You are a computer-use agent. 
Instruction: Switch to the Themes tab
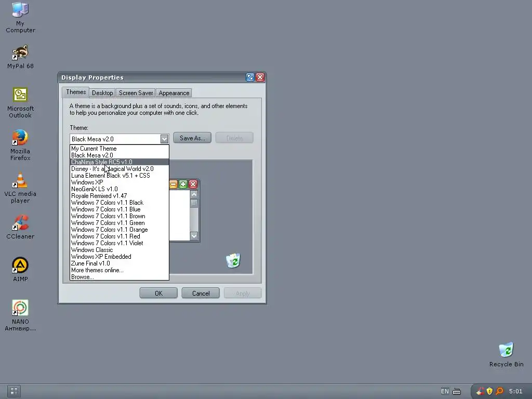tap(76, 92)
